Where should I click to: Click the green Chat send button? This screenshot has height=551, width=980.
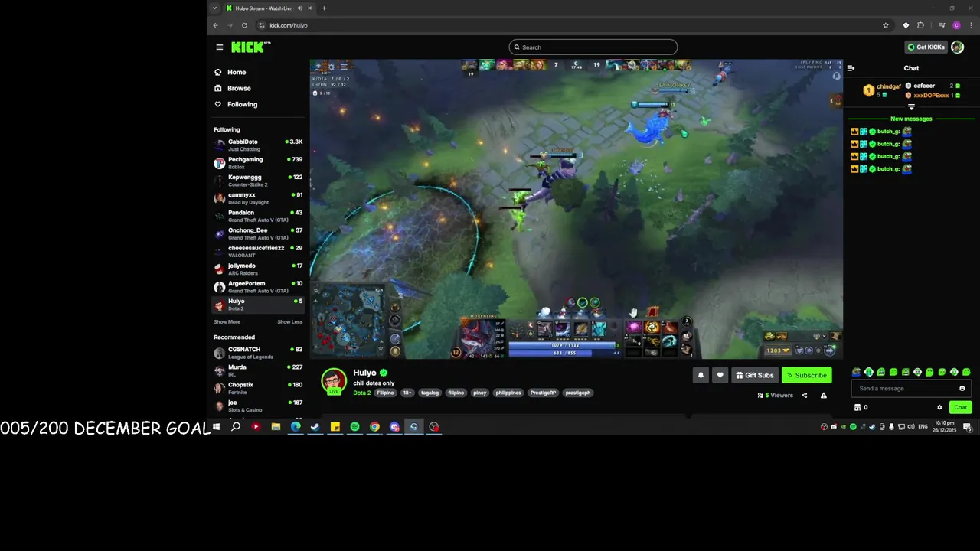click(960, 407)
